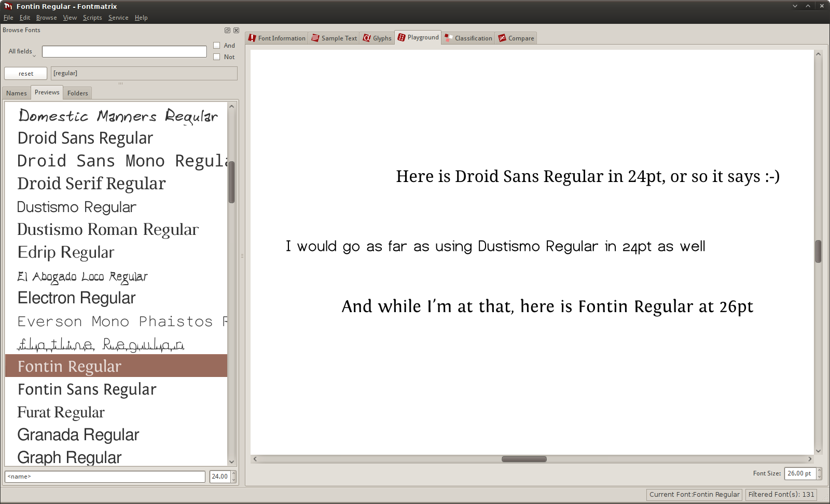This screenshot has height=504, width=830.
Task: Switch to the Sample Text tab
Action: tap(334, 38)
